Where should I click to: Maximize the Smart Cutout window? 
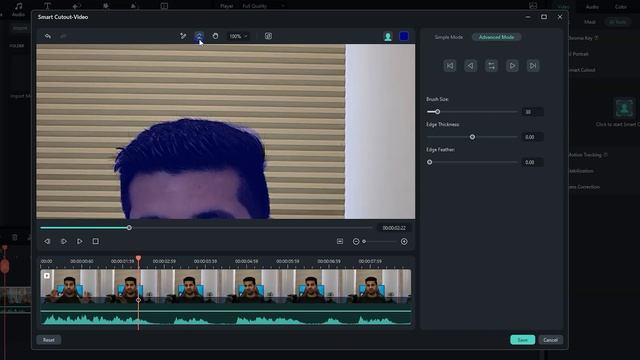point(544,17)
